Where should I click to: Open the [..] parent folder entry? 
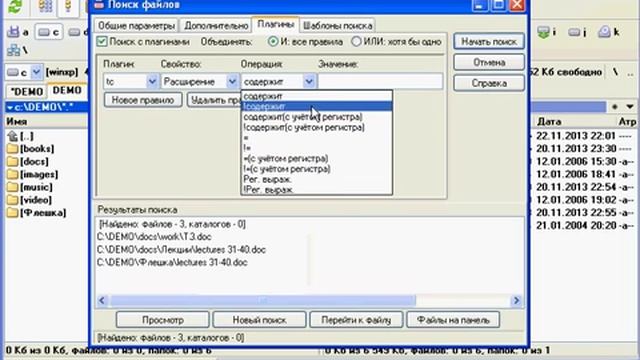click(20, 136)
